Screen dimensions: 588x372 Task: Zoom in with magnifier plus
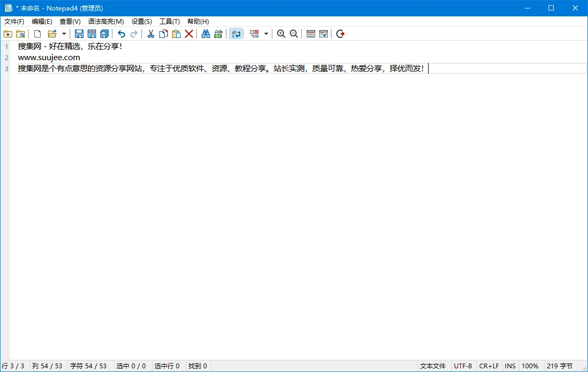[x=281, y=34]
